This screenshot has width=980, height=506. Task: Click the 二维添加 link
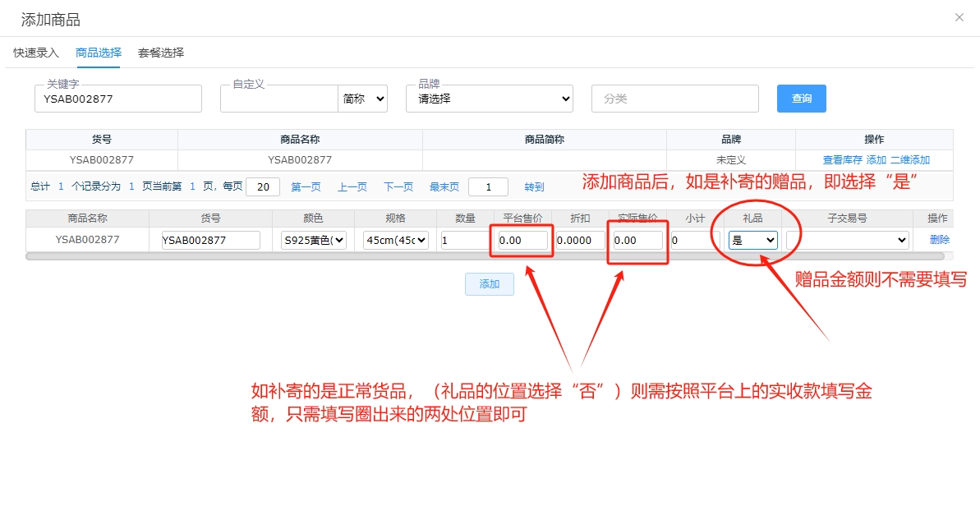pos(910,160)
